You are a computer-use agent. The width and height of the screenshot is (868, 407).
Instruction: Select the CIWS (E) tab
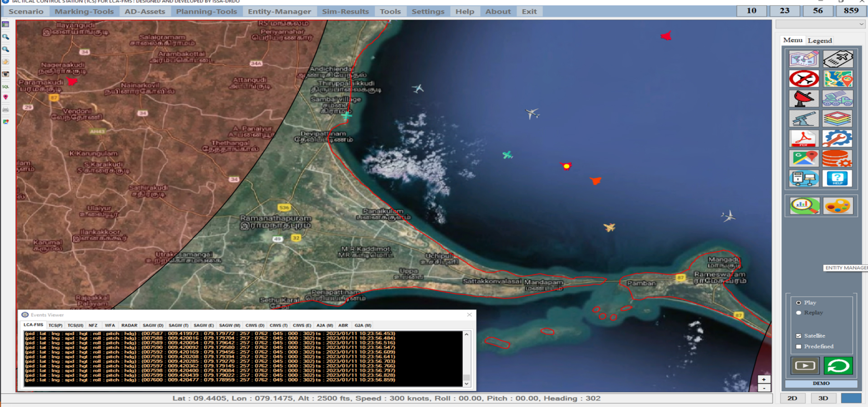click(x=302, y=325)
